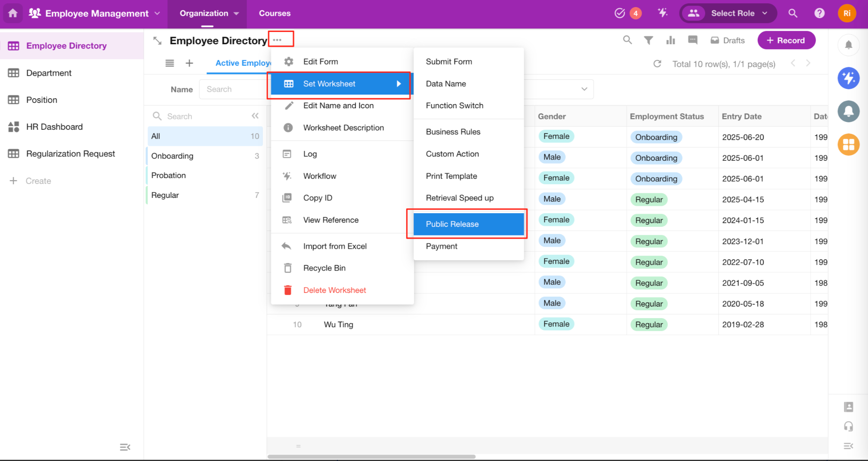Open the Drafts link
868x461 pixels.
pos(728,40)
